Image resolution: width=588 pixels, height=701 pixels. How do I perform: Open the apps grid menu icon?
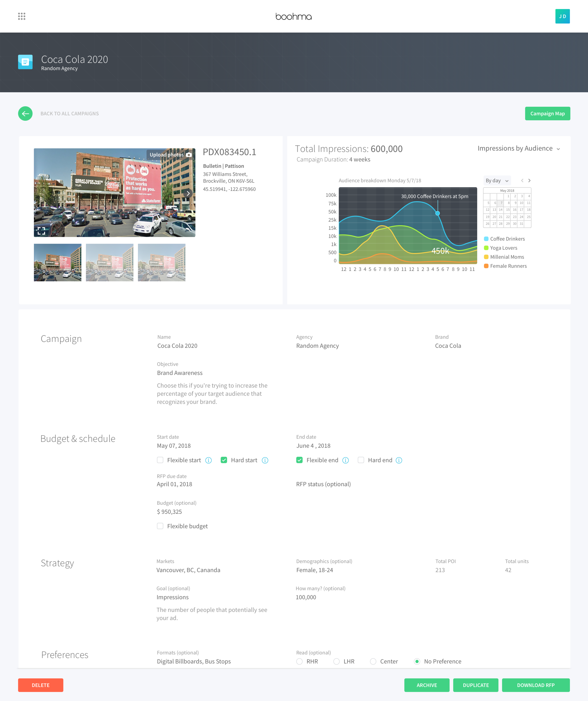pos(22,16)
